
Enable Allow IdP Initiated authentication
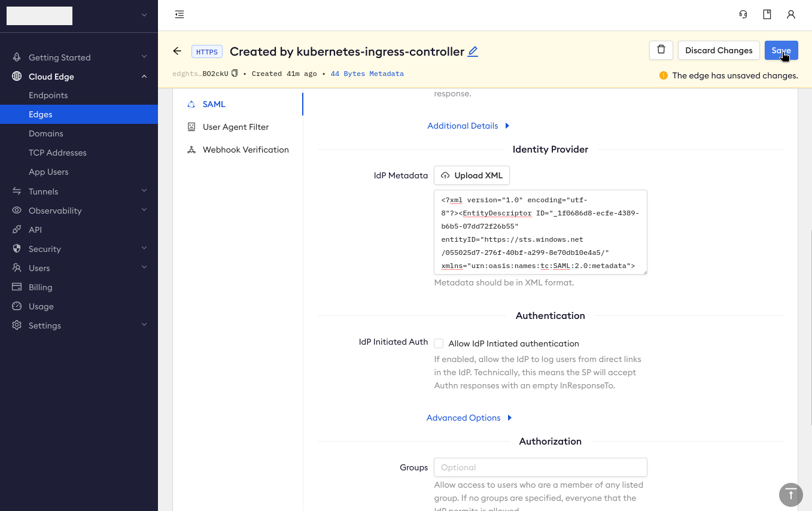coord(439,343)
